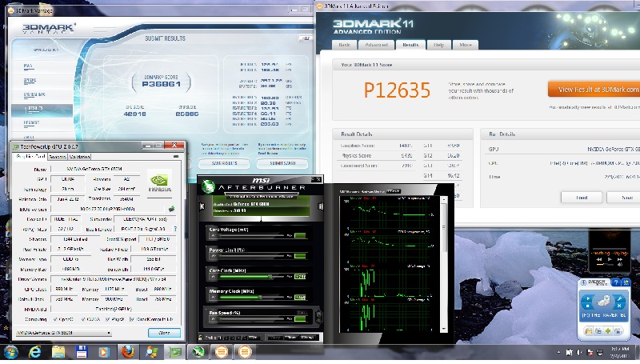Skip to the next track in the media gadget
The height and width of the screenshot is (364, 640).
(x=619, y=259)
